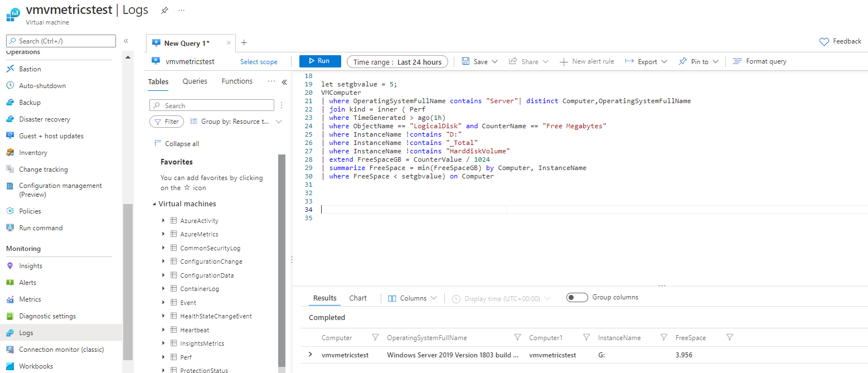Switch to the Chart tab
Image resolution: width=868 pixels, height=373 pixels.
pos(358,298)
